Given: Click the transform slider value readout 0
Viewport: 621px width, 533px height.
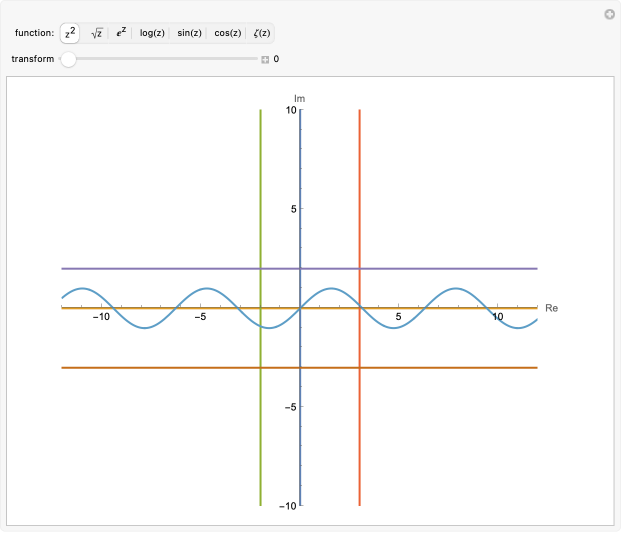Looking at the screenshot, I should tap(276, 59).
